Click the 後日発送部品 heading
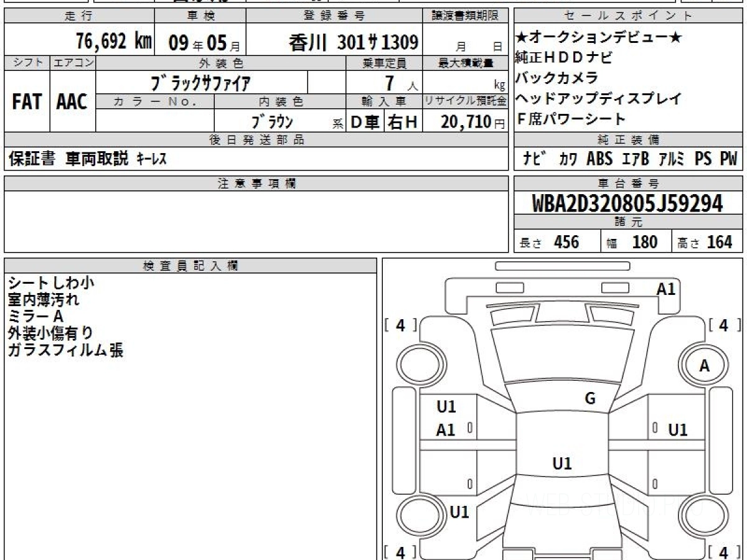This screenshot has width=747, height=560. tap(256, 140)
